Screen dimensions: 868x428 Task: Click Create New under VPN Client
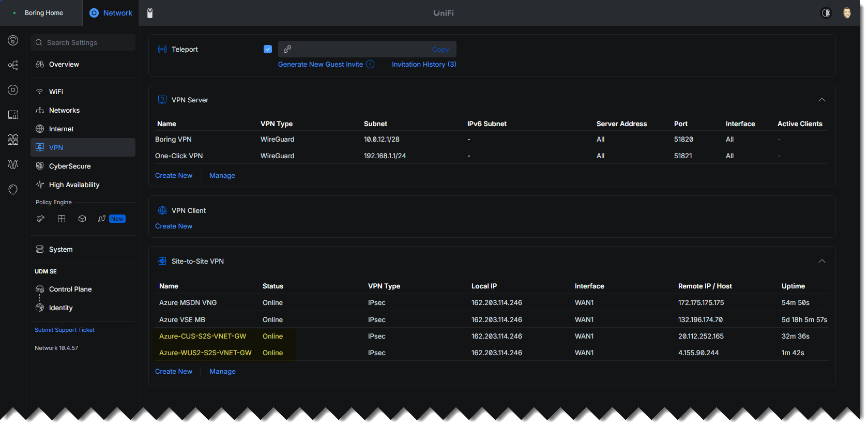click(x=174, y=226)
